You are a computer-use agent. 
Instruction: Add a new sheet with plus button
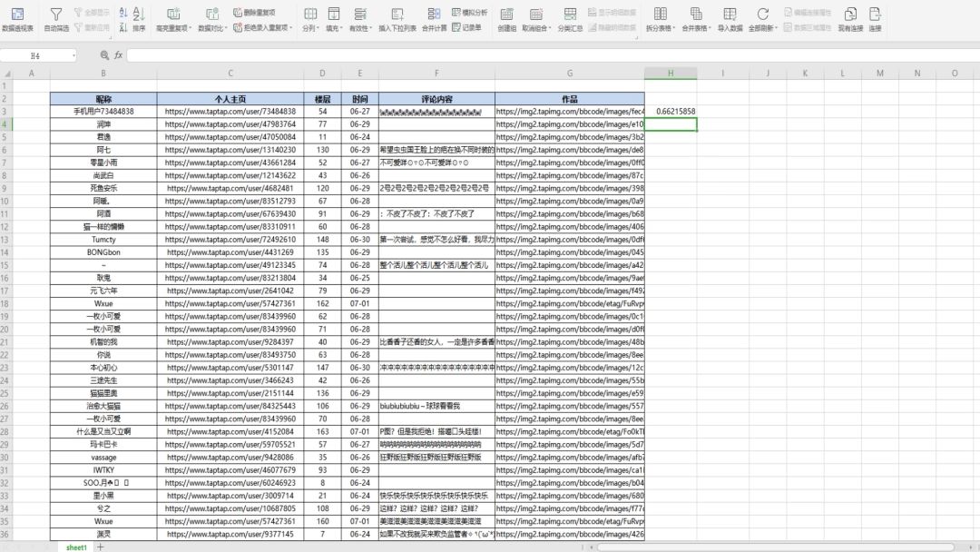pos(101,547)
